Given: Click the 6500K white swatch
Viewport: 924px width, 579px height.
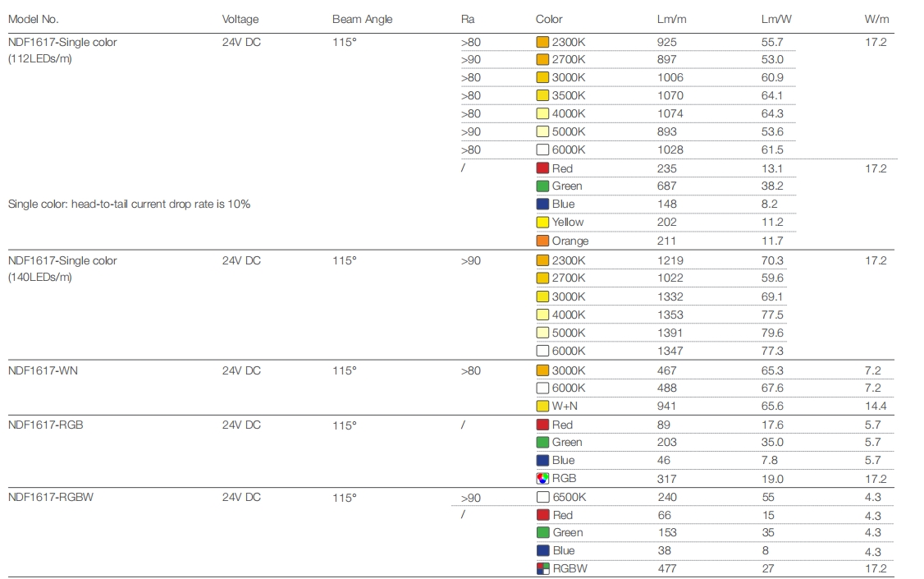Looking at the screenshot, I should [542, 497].
